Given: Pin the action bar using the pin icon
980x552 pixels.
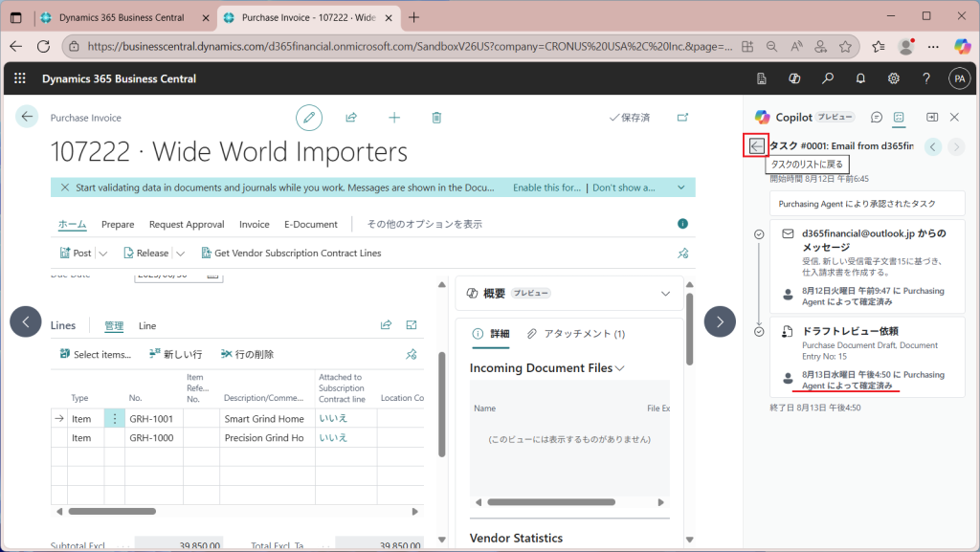Looking at the screenshot, I should pos(682,253).
